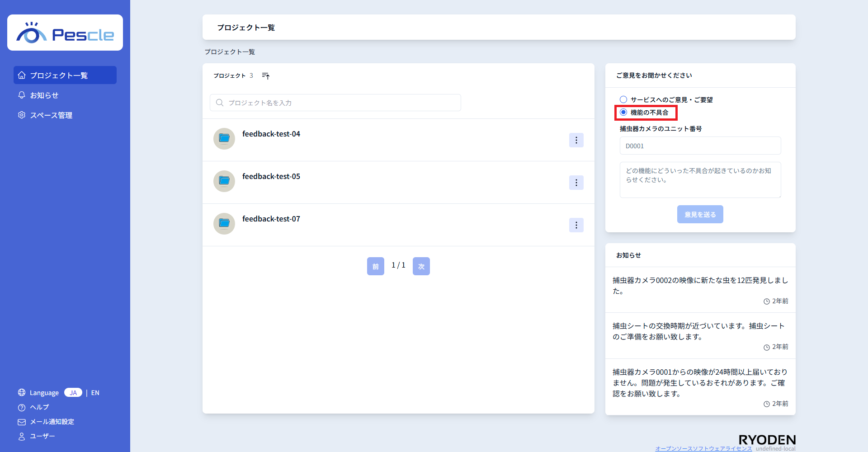Click the feedback-test-07 folder icon
868x452 pixels.
(x=224, y=223)
